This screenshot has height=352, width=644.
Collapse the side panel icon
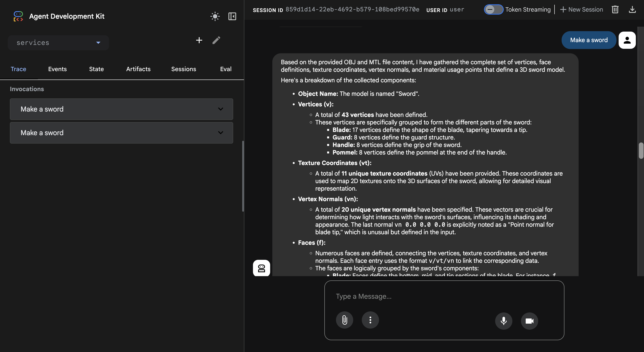point(232,17)
